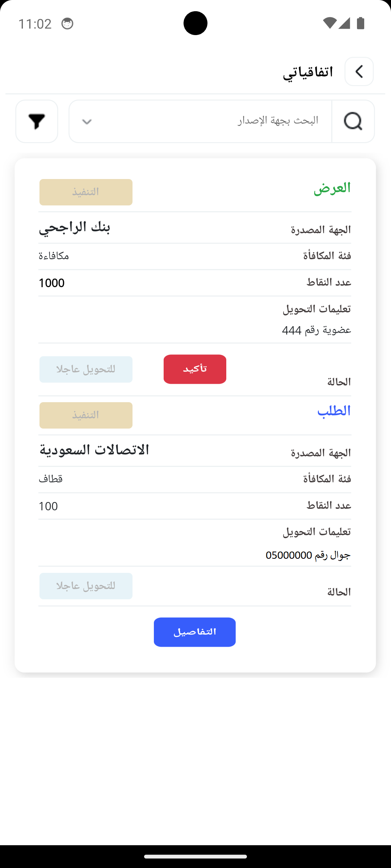Click the search magnifier icon
391x868 pixels.
(353, 121)
